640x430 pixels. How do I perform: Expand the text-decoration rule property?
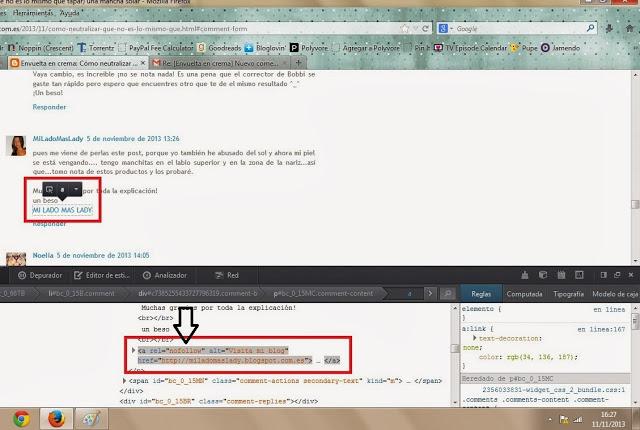pyautogui.click(x=475, y=338)
